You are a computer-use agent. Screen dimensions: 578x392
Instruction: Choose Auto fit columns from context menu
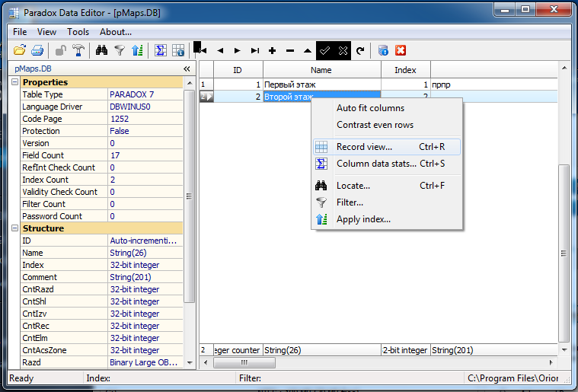(387, 108)
